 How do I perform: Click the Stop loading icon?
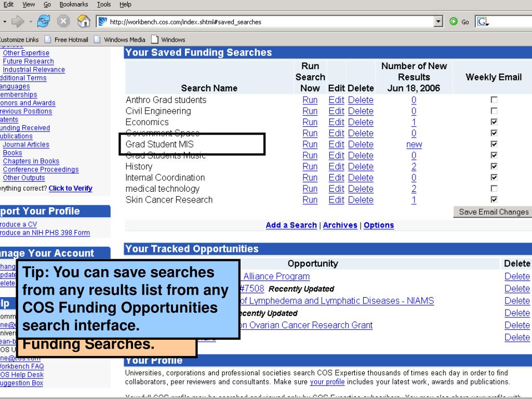(63, 21)
